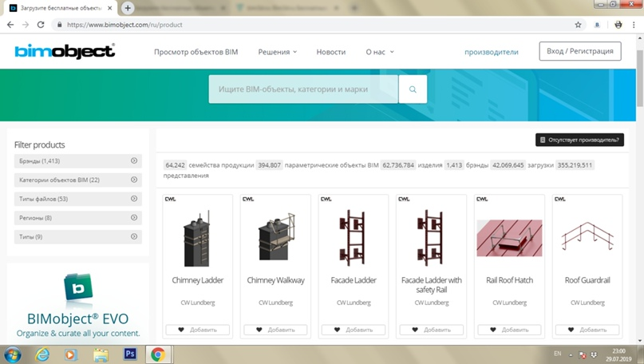Viewport: 644px width, 364px height.
Task: Click the site padlock icon
Action: coord(60,25)
